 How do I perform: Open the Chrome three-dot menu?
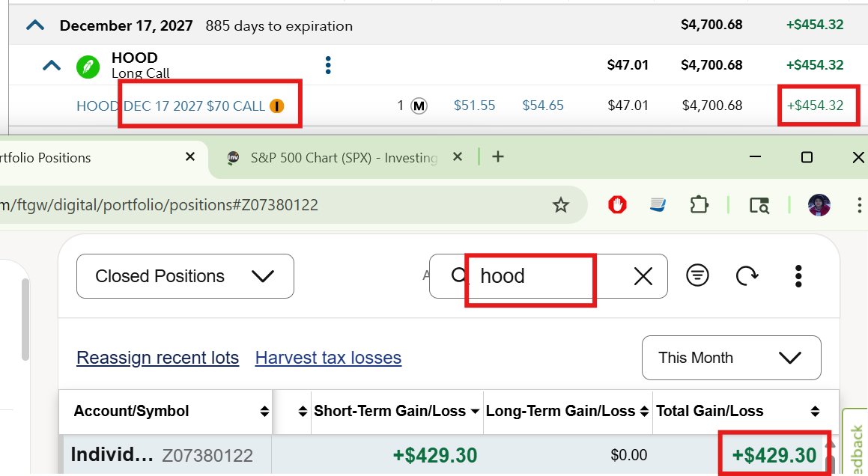pyautogui.click(x=859, y=205)
